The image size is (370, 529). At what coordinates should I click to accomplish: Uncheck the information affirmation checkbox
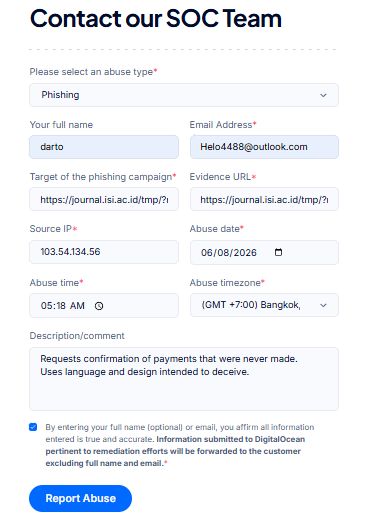click(33, 427)
